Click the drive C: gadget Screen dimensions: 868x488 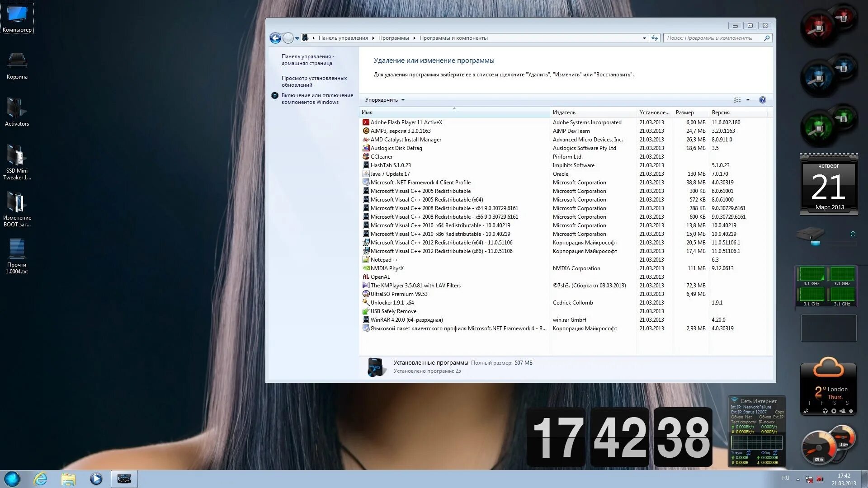point(827,236)
